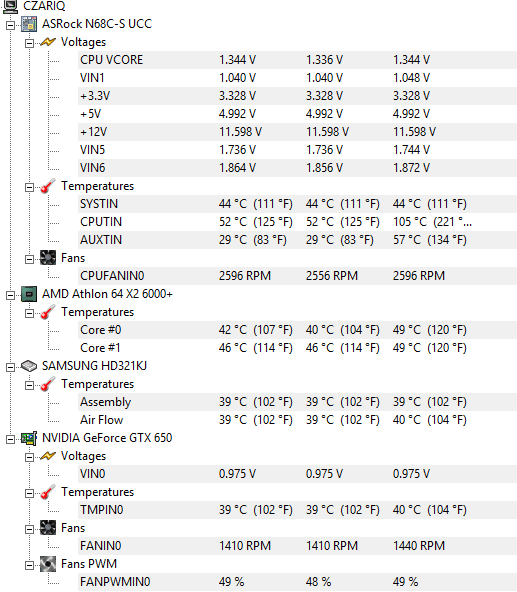Collapse the AMD Athlon 64 X2 6000+ node

(x=11, y=295)
